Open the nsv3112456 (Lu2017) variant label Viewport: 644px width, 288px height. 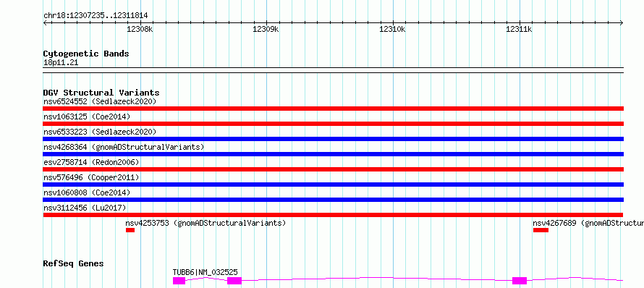click(85, 208)
